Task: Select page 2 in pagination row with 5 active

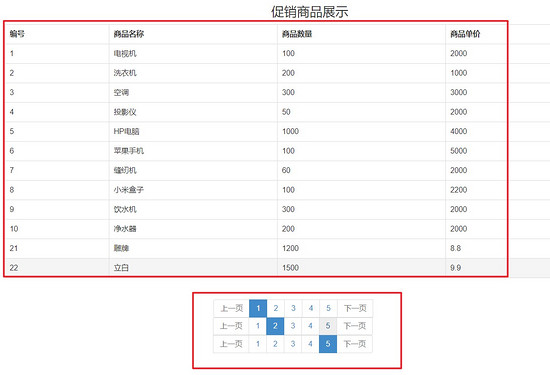Action: pyautogui.click(x=275, y=344)
